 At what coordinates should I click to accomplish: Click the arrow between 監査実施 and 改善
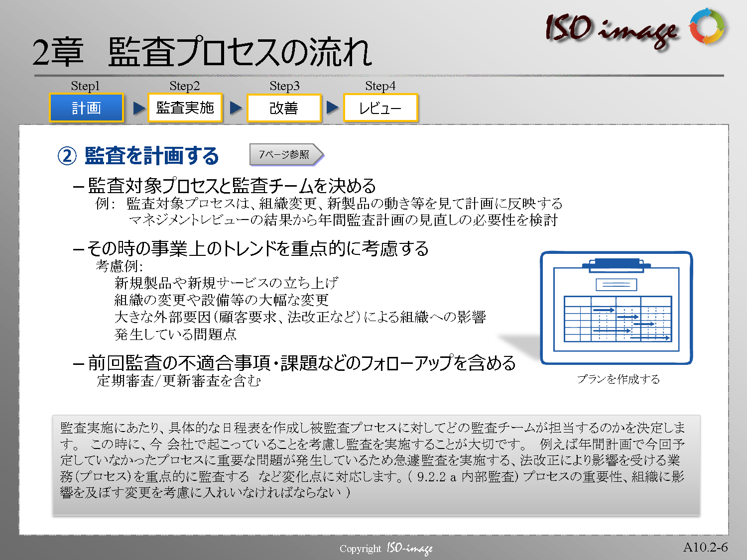point(236,108)
